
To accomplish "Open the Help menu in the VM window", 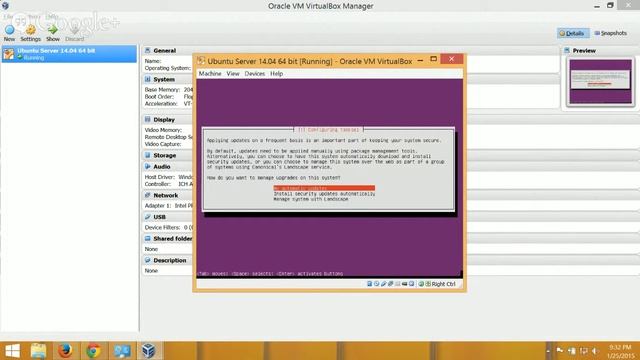I will tap(276, 73).
